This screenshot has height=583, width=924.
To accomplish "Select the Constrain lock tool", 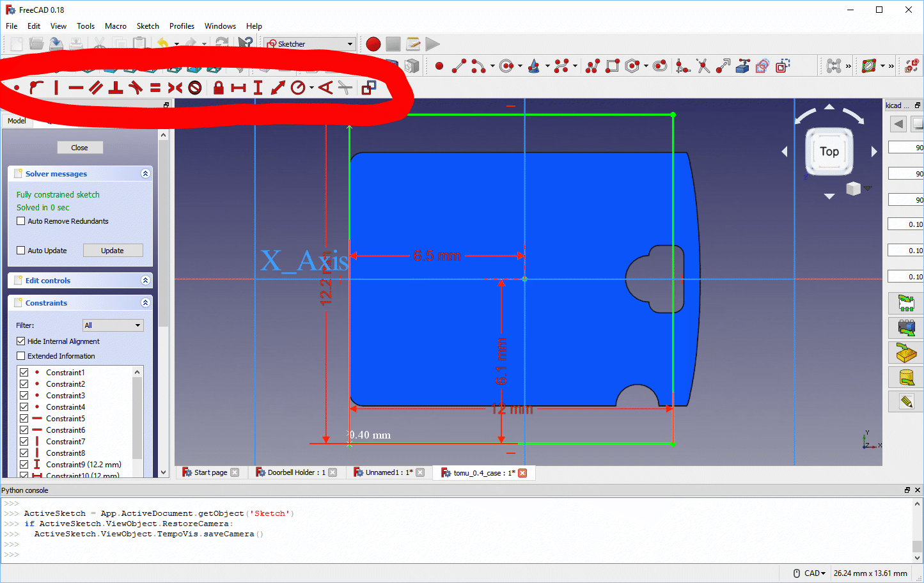I will click(x=219, y=88).
